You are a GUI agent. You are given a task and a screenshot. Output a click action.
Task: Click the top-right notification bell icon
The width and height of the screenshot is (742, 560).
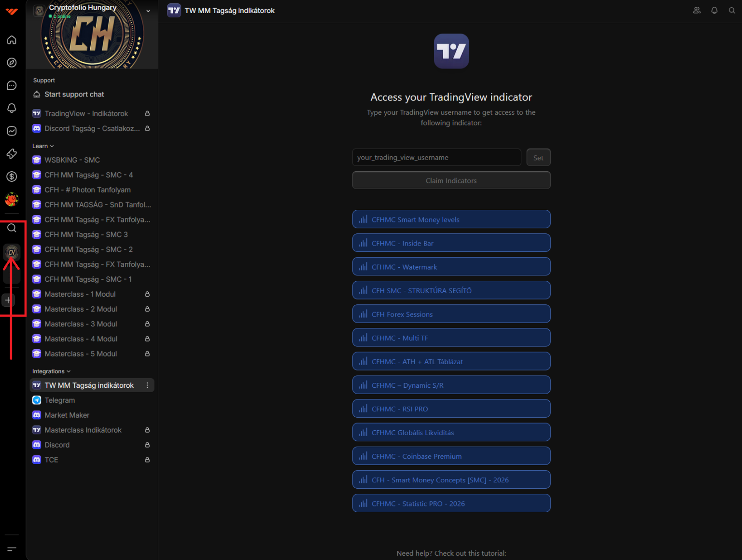pyautogui.click(x=714, y=10)
